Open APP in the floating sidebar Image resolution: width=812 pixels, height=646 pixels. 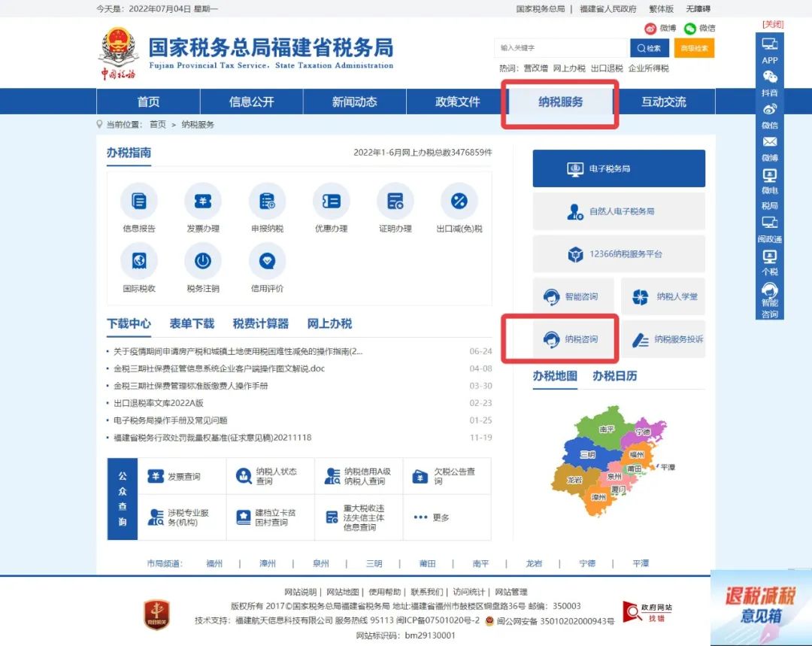tap(770, 51)
